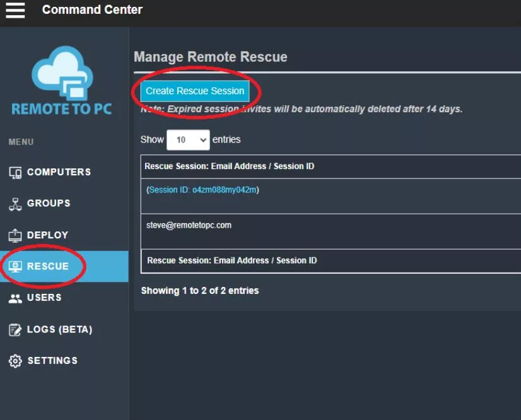
Task: Click the Logs notepad icon
Action: click(15, 330)
